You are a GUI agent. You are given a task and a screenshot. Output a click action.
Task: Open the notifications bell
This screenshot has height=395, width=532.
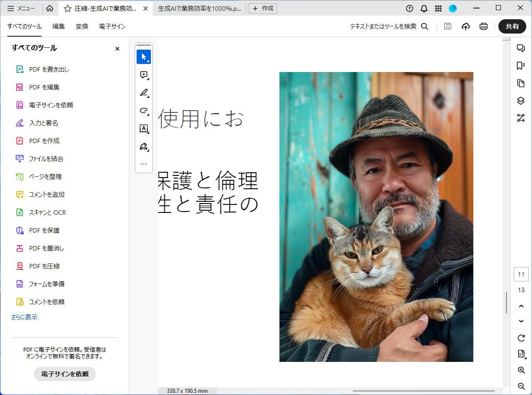tap(424, 8)
